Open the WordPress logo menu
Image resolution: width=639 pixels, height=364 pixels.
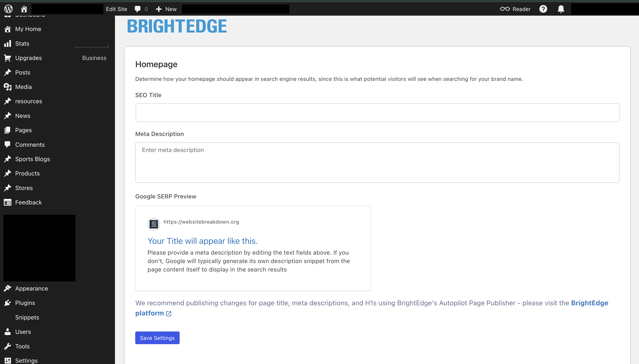pos(8,9)
